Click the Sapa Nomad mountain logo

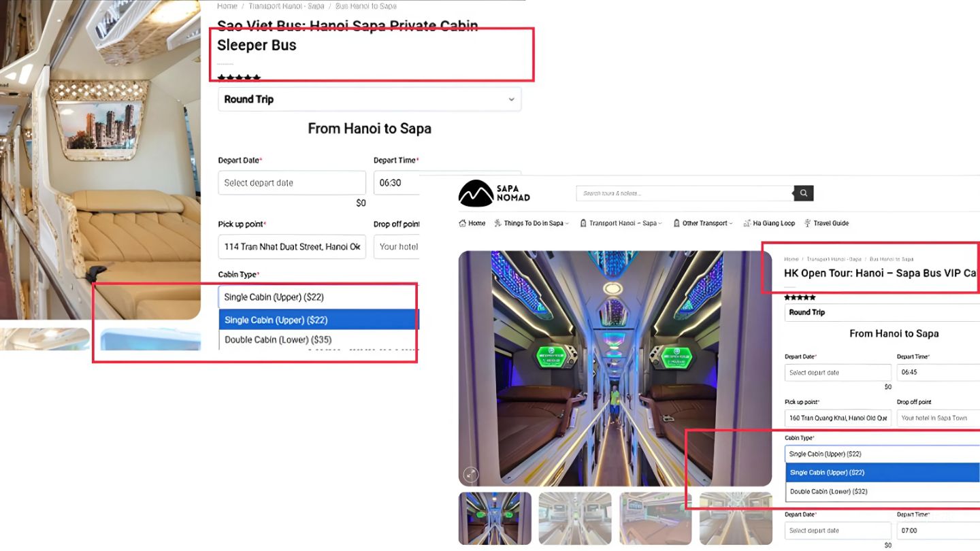pyautogui.click(x=476, y=193)
